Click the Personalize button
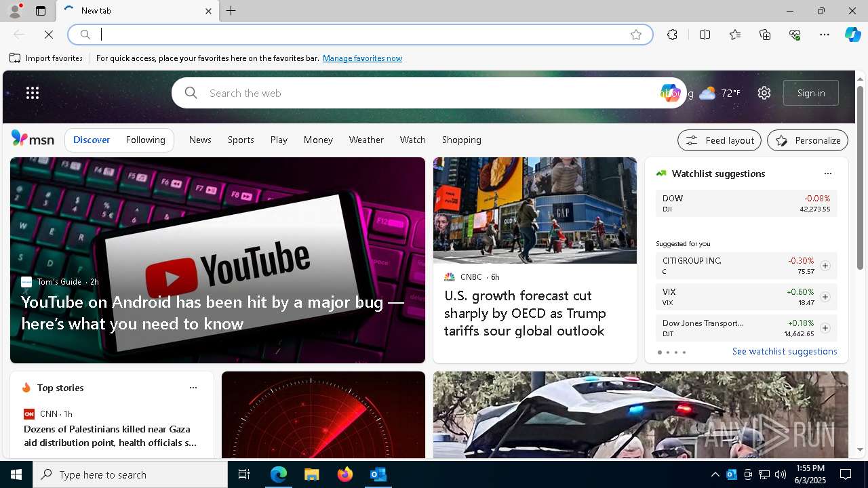Screen dimensions: 868x488 tap(808, 140)
